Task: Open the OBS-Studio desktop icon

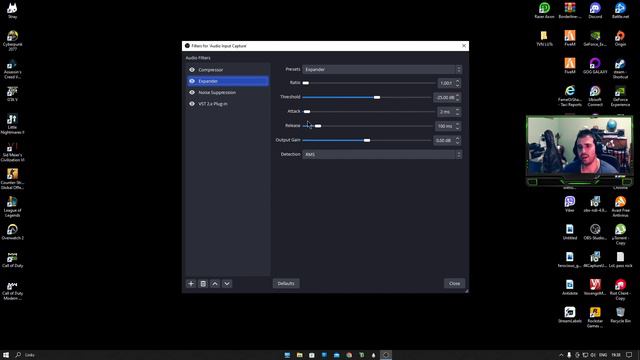Action: 595,232
